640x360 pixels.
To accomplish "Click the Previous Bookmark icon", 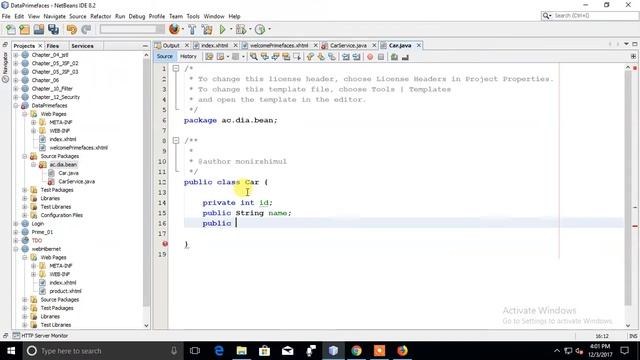I will click(310, 57).
